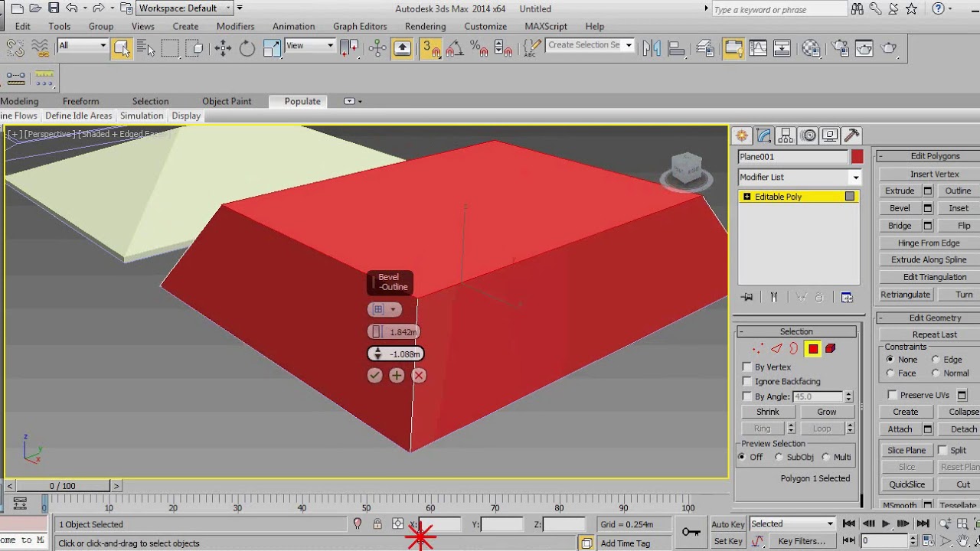Viewport: 980px width, 551px height.
Task: Click the Align tool icon
Action: click(677, 48)
